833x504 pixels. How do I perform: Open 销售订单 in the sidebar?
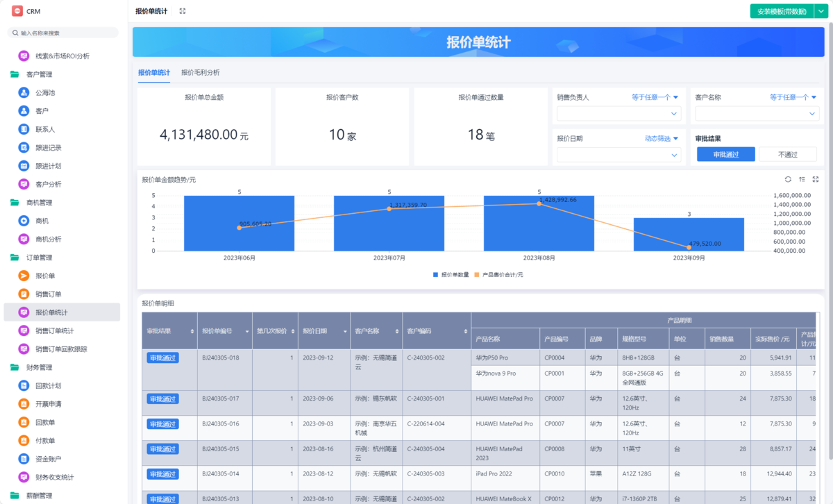click(x=62, y=294)
